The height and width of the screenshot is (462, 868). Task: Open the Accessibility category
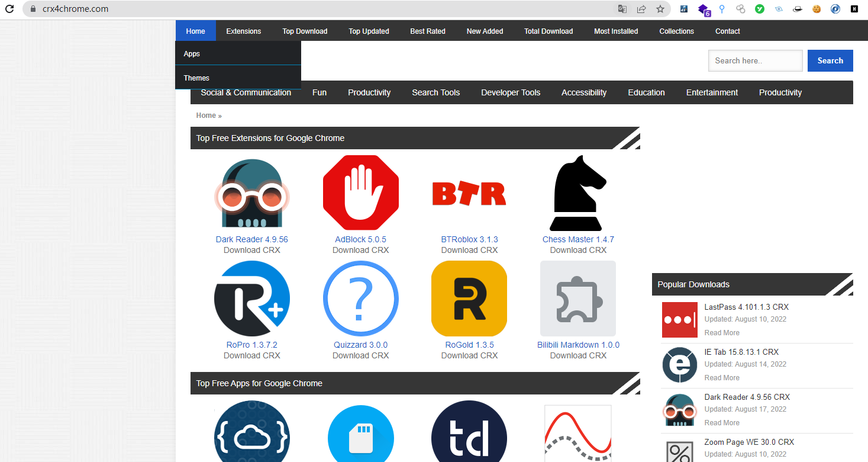click(584, 92)
